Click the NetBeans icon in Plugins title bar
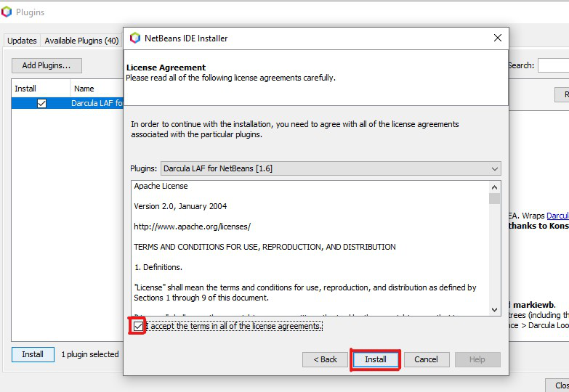This screenshot has width=569, height=392. [7, 12]
